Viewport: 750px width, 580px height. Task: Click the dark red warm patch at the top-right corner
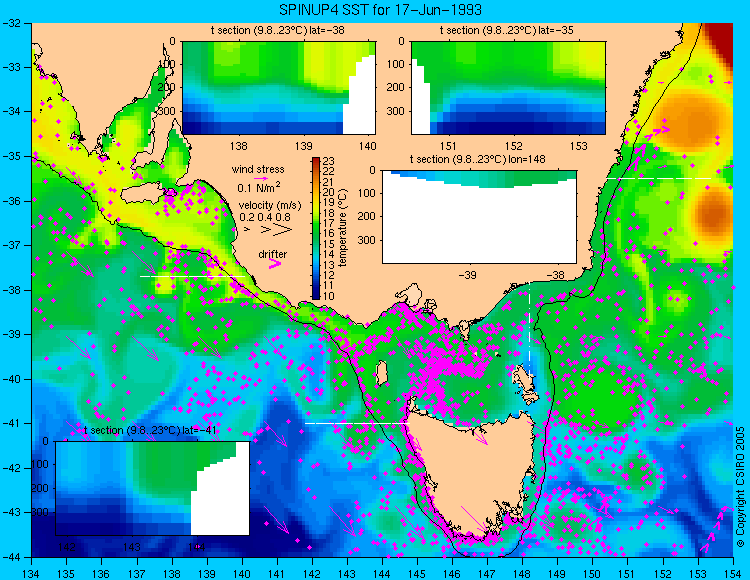click(x=720, y=41)
